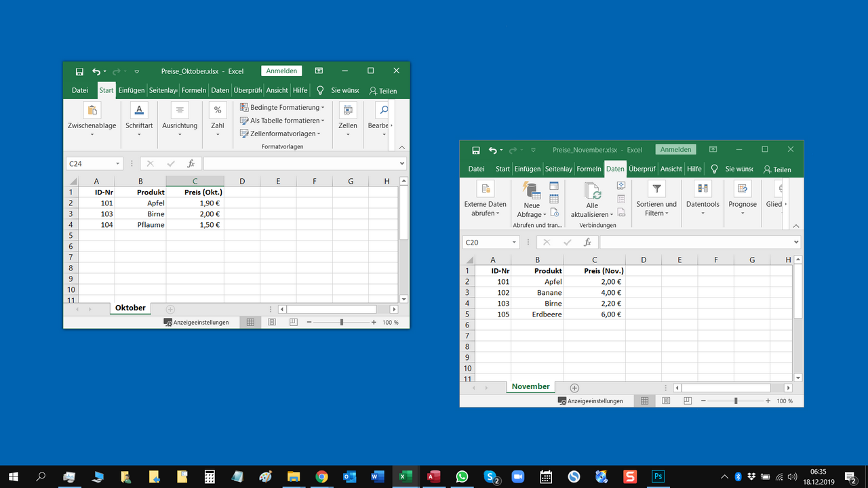Select price cell 1,90 € in Oktober sheet
Screen dimensions: 868x488
click(195, 203)
